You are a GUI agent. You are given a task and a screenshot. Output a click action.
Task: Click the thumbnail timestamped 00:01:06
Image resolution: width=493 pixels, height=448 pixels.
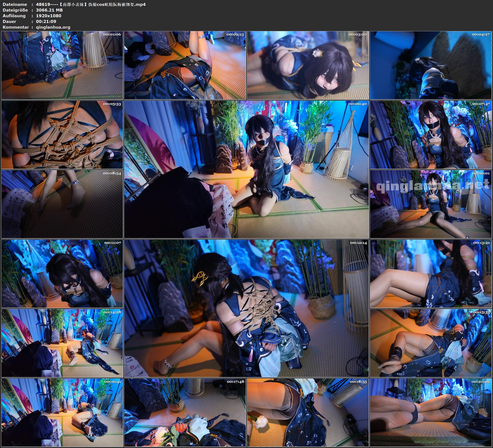pyautogui.click(x=62, y=65)
